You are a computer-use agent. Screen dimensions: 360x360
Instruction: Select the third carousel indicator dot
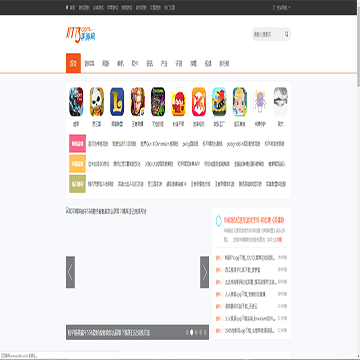(196, 332)
